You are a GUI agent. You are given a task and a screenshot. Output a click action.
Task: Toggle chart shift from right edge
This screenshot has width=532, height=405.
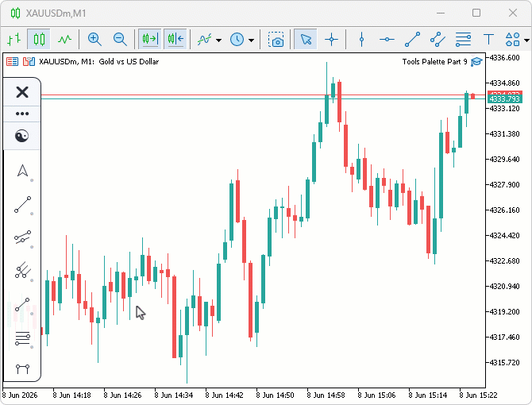(x=175, y=40)
